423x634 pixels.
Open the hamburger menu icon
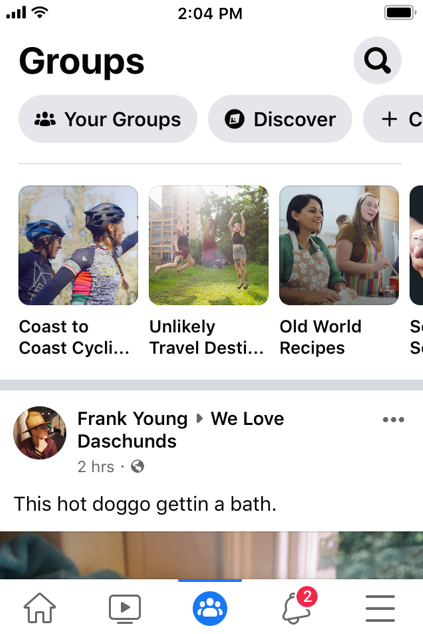pos(380,608)
